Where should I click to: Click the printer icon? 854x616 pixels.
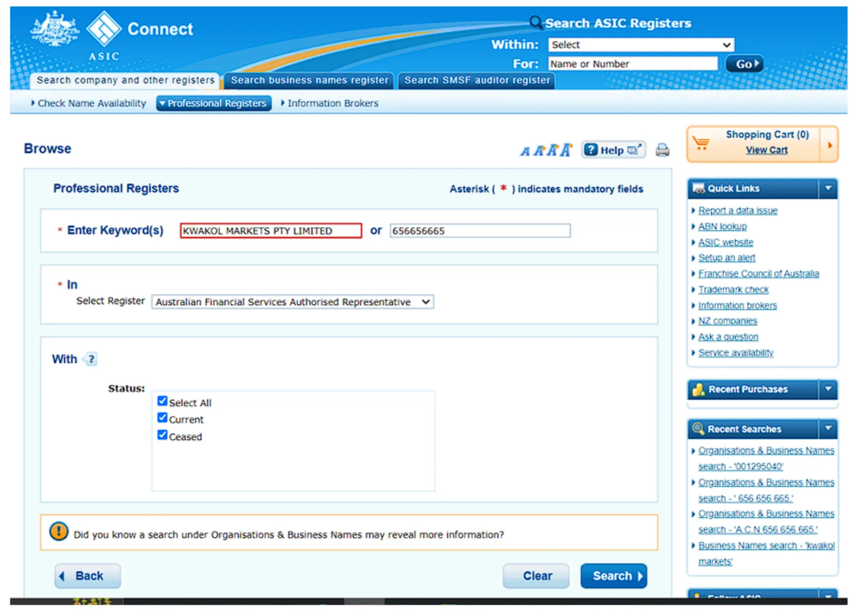pyautogui.click(x=662, y=150)
